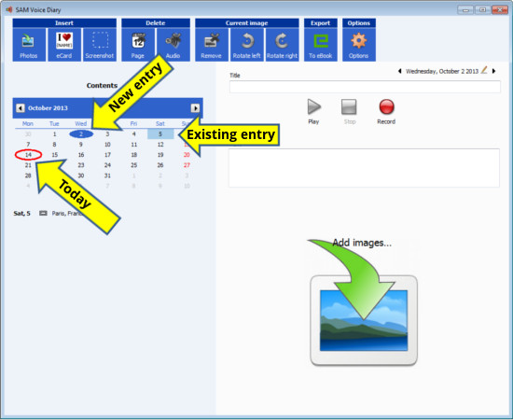Delete Audio from the entry
Screen dimensions: 513x420
click(173, 45)
